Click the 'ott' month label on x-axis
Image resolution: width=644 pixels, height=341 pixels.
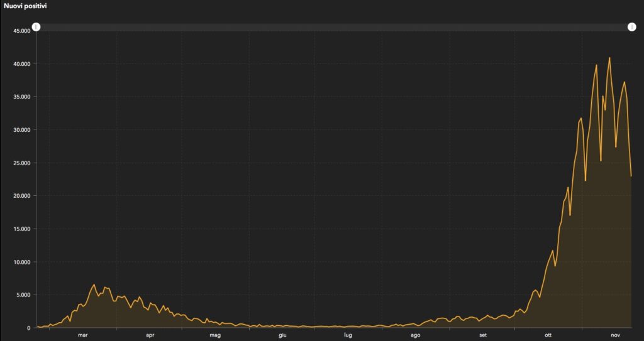tap(548, 335)
